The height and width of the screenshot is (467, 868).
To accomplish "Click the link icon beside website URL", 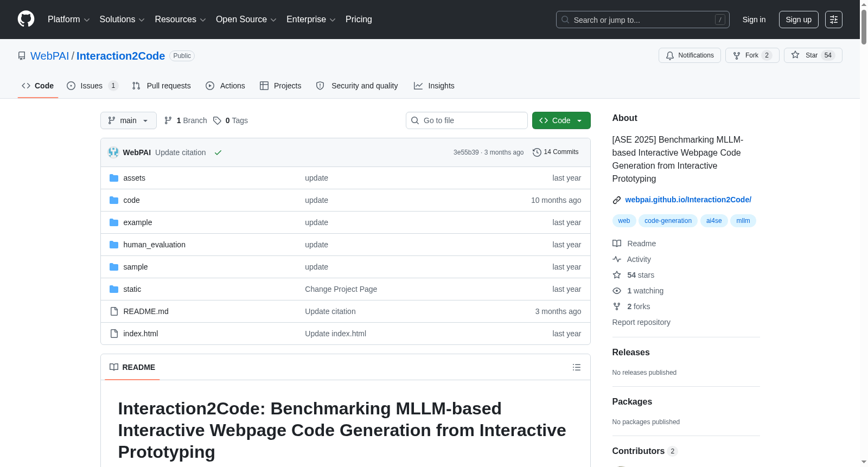I will pyautogui.click(x=617, y=200).
